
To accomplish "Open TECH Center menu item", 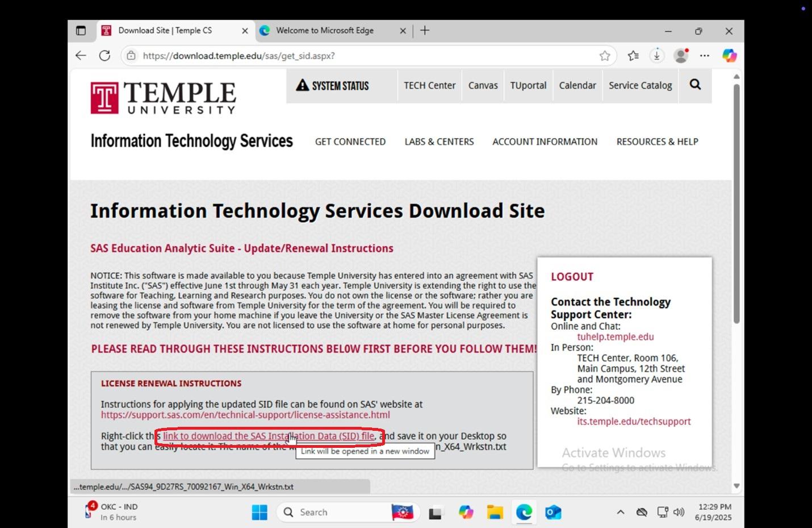I will point(430,86).
